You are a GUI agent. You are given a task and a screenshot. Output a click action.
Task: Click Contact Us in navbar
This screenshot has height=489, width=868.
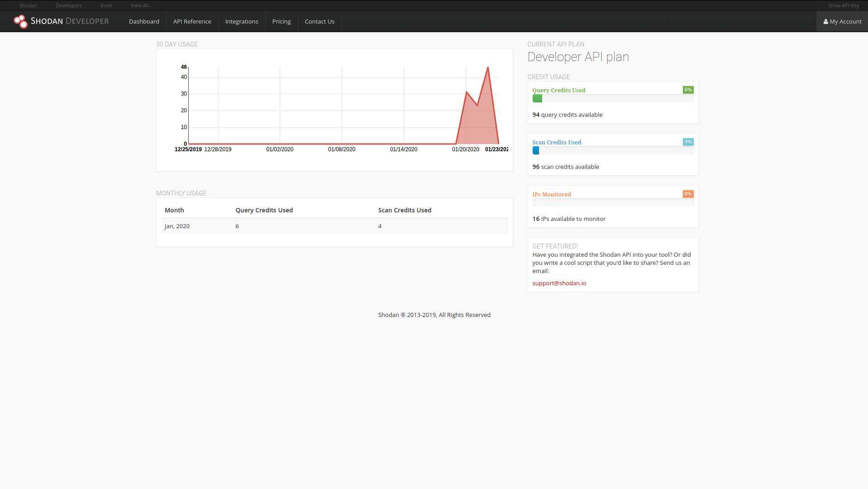pos(320,21)
